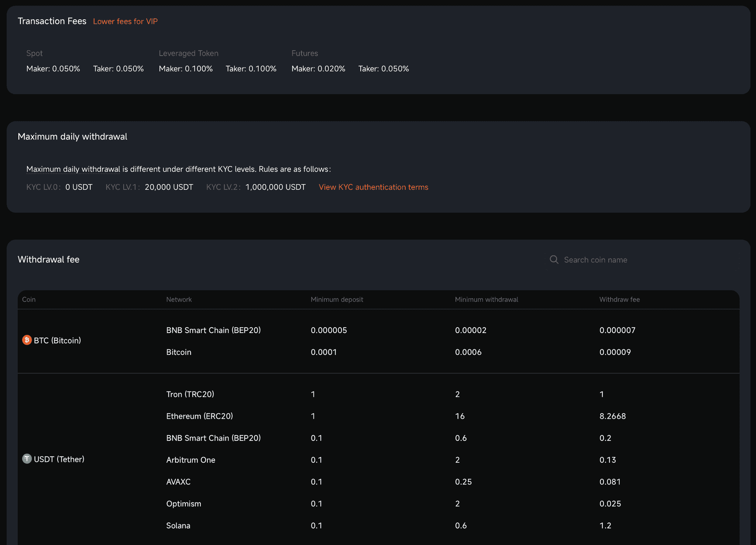Click the Bitcoin coin icon

point(27,340)
